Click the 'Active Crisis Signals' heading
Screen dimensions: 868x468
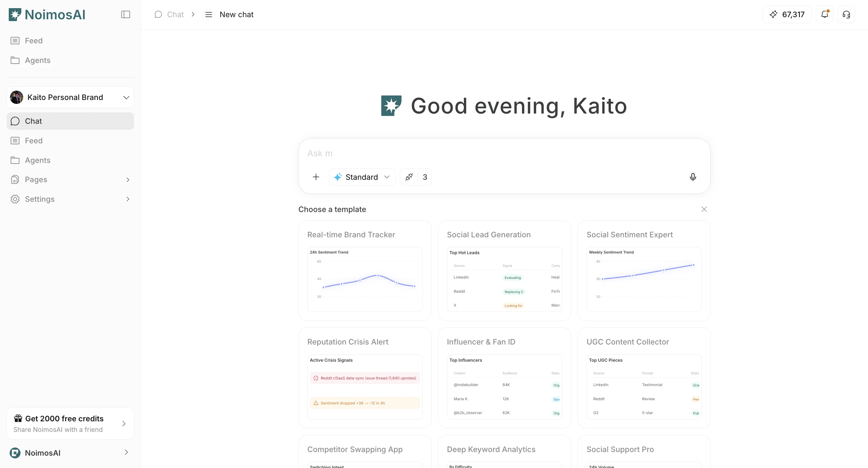click(331, 360)
